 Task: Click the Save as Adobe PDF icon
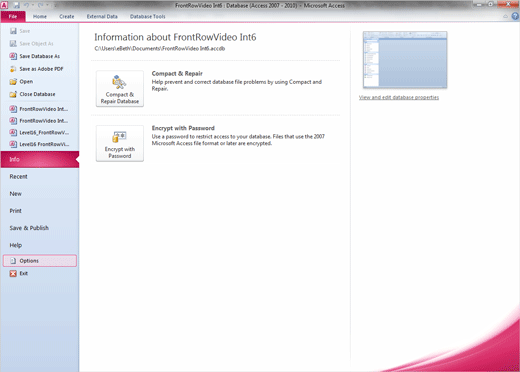click(x=13, y=69)
